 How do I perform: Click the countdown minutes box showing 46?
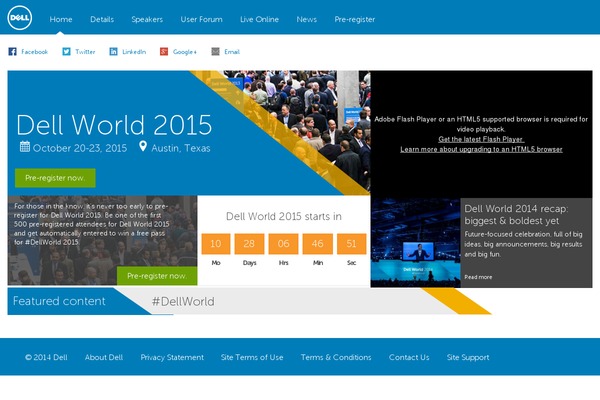point(317,244)
